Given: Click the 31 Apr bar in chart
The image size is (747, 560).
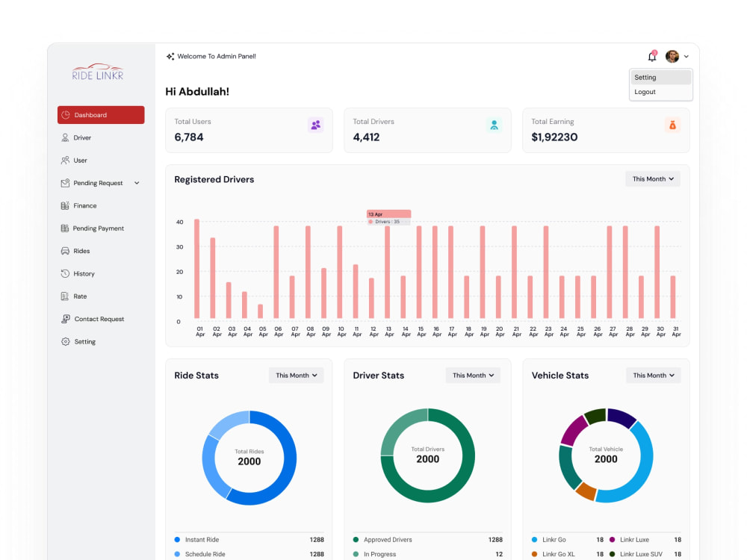Looking at the screenshot, I should tap(673, 296).
